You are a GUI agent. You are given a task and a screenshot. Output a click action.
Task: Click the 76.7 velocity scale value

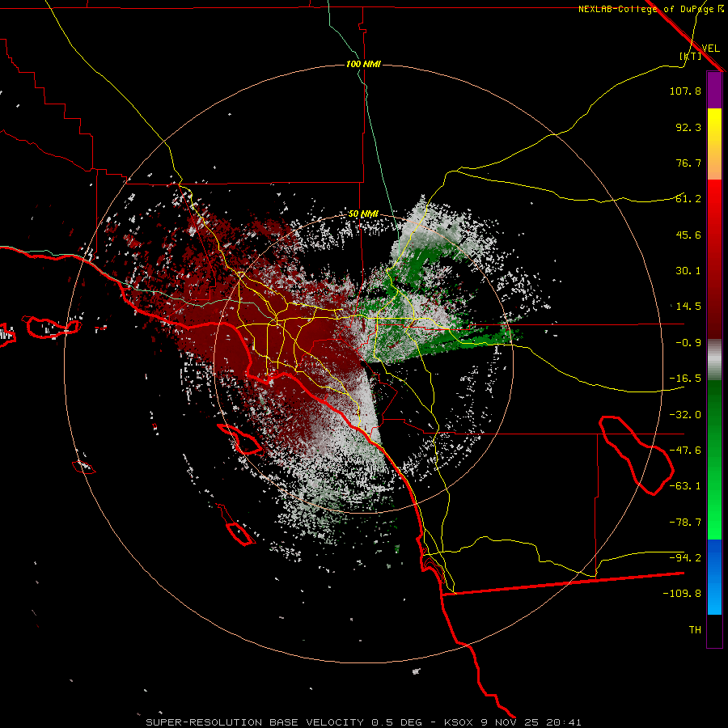688,163
